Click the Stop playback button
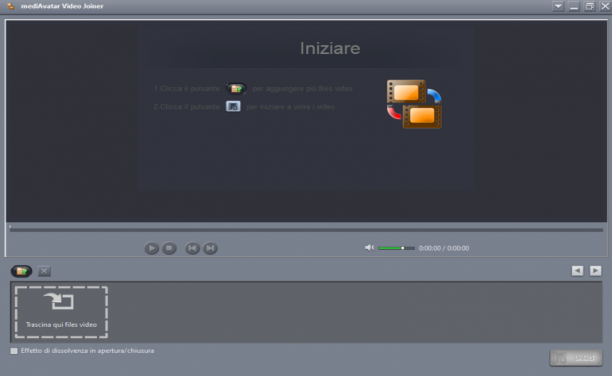612x376 pixels. (x=169, y=248)
